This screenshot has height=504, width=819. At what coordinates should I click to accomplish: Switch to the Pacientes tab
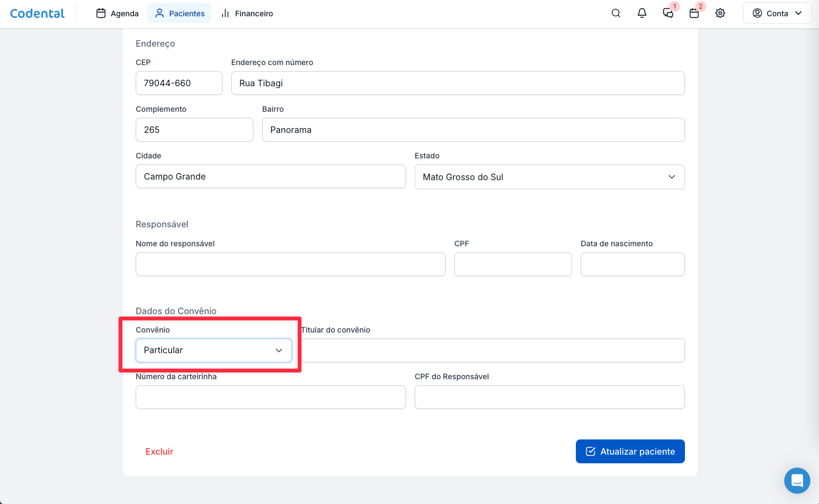click(180, 14)
